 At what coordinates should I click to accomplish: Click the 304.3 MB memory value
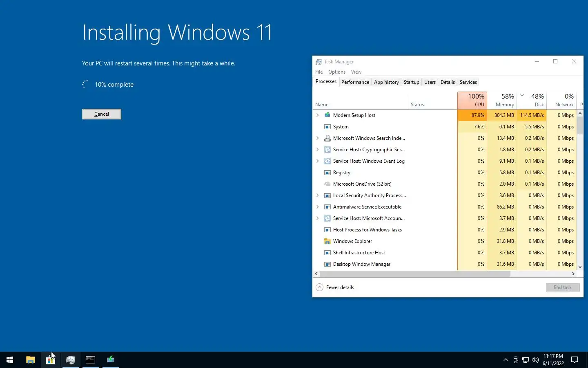(502, 115)
